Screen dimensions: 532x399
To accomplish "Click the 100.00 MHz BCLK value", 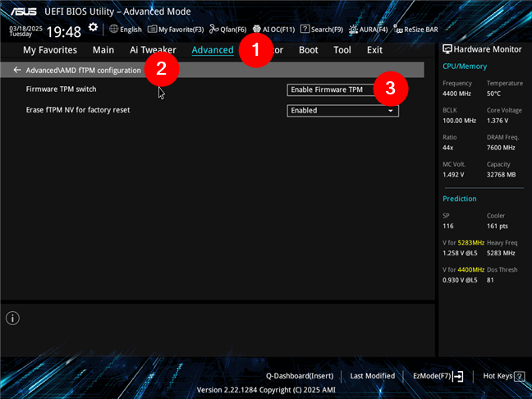I will tap(459, 121).
